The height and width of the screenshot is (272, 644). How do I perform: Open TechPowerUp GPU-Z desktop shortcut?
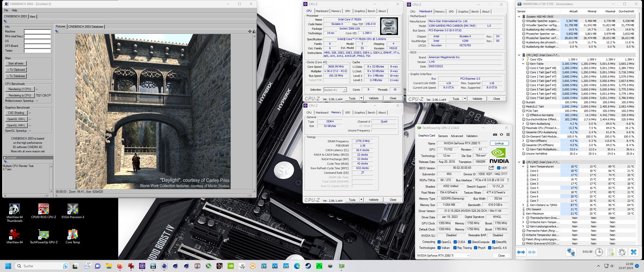(x=44, y=236)
